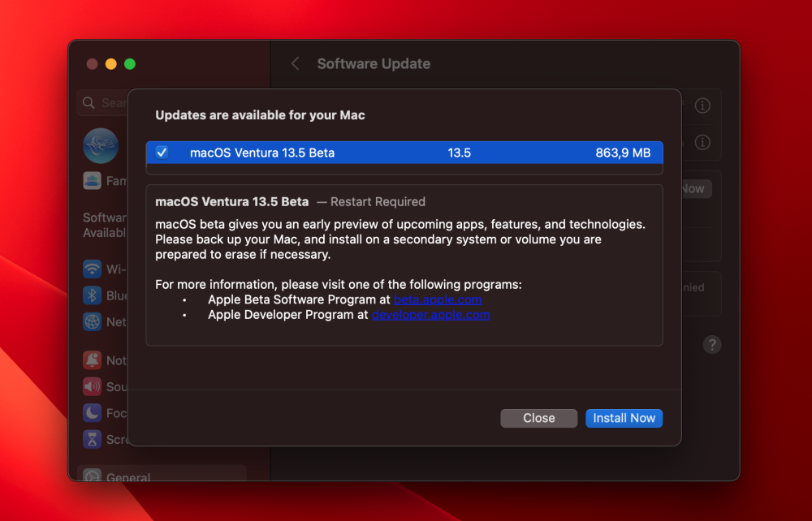Open the Notifications bell icon in sidebar
Viewport: 812px width, 521px height.
[93, 360]
